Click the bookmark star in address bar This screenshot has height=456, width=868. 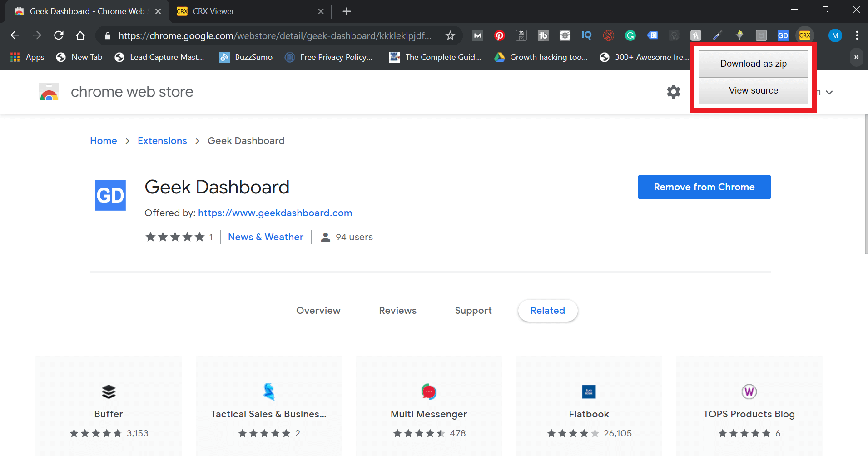tap(450, 35)
